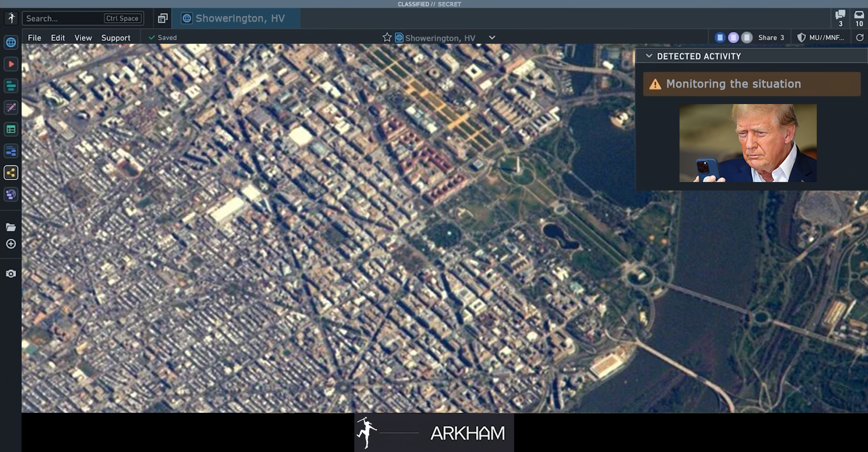Click the purple collaborator avatar
Viewport: 868px width, 452px height.
(x=733, y=38)
